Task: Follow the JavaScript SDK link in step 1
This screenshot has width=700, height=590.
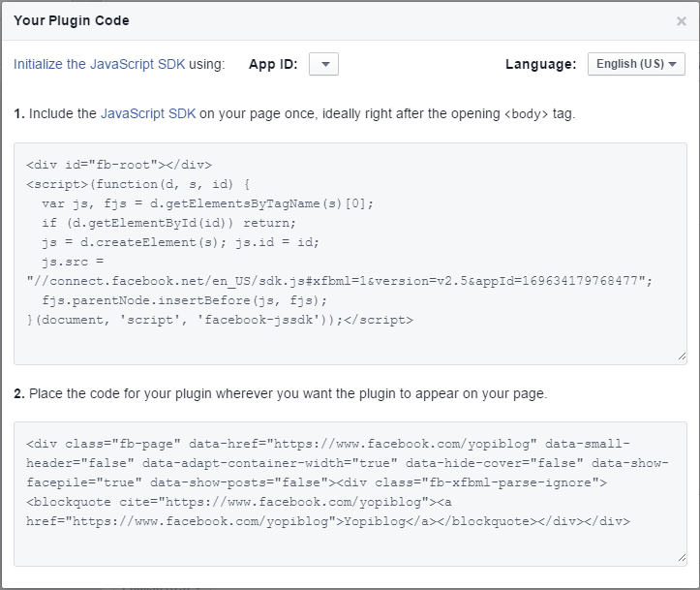Action: pyautogui.click(x=148, y=113)
